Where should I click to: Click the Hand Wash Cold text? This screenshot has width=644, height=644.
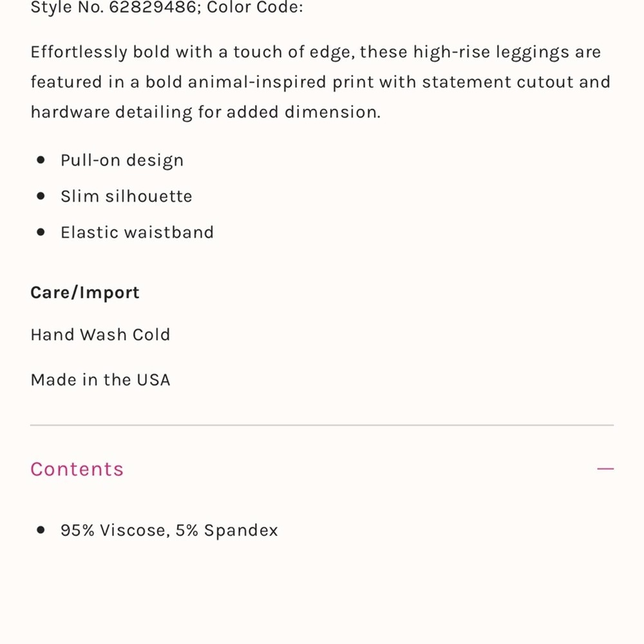click(100, 335)
